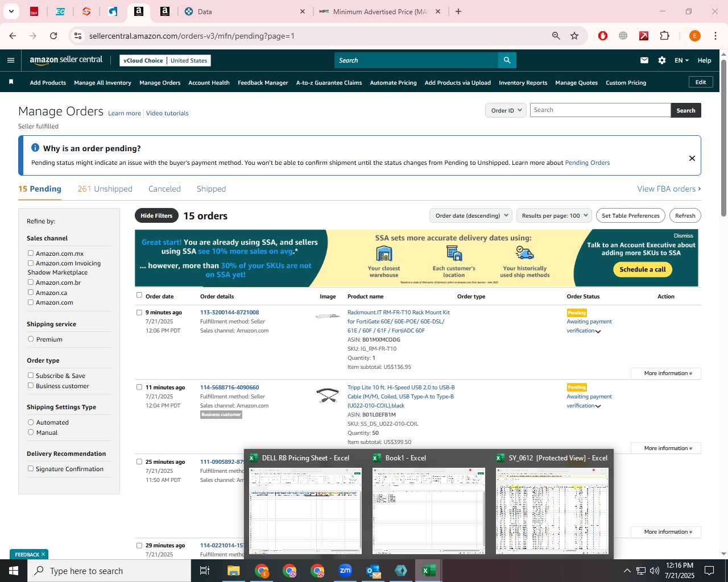Click the order search input field
728x582 pixels.
[x=600, y=110]
